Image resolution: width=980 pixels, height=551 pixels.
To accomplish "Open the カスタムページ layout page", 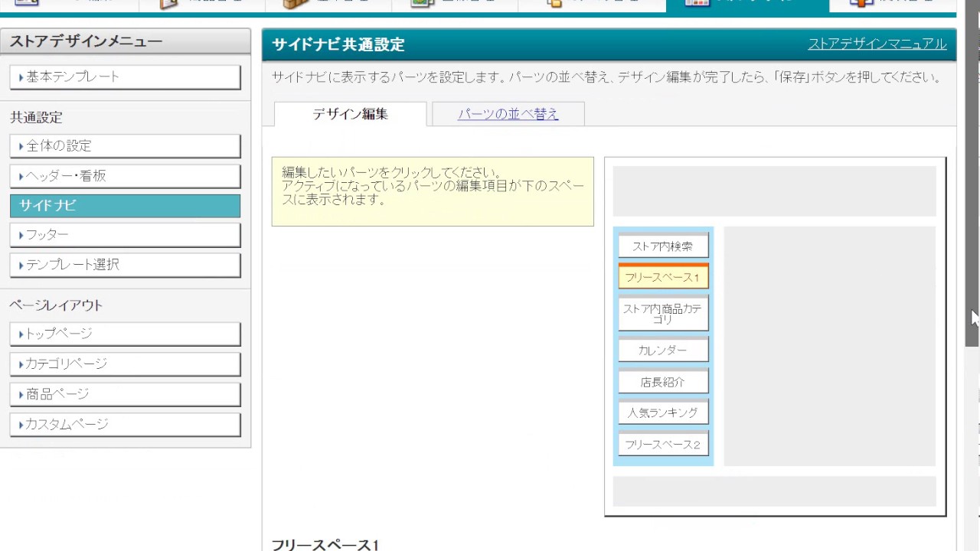I will tap(125, 424).
